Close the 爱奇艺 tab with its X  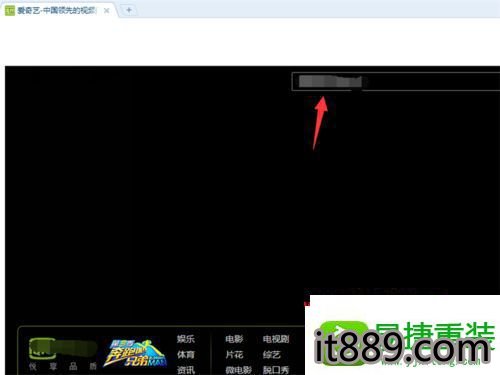click(107, 11)
